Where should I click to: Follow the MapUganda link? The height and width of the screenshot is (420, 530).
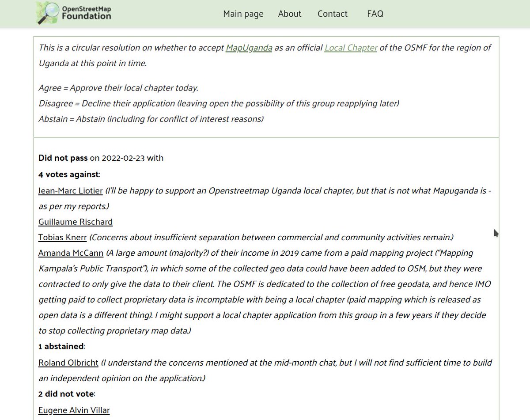(x=249, y=48)
